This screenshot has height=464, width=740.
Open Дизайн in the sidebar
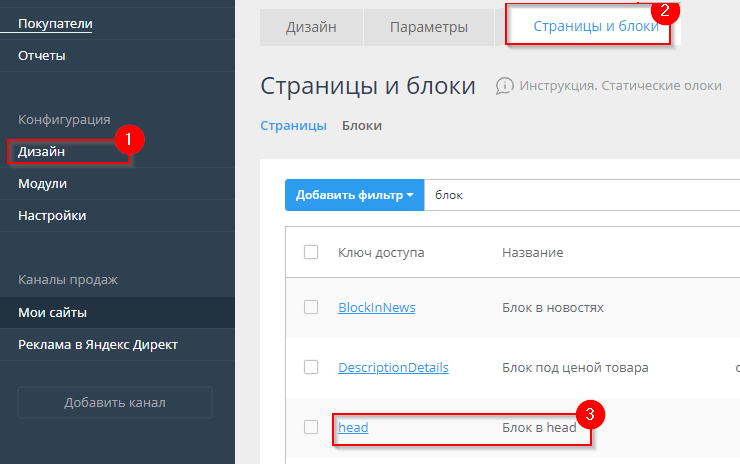[x=42, y=152]
